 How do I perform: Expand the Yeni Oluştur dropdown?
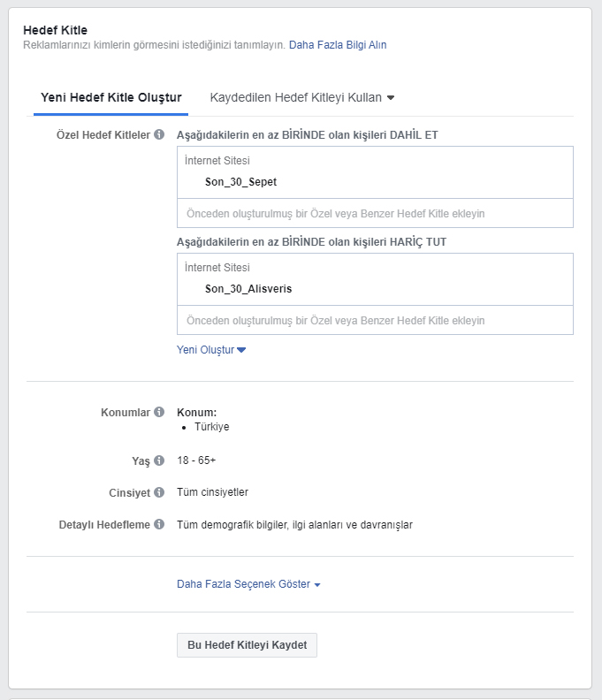211,349
